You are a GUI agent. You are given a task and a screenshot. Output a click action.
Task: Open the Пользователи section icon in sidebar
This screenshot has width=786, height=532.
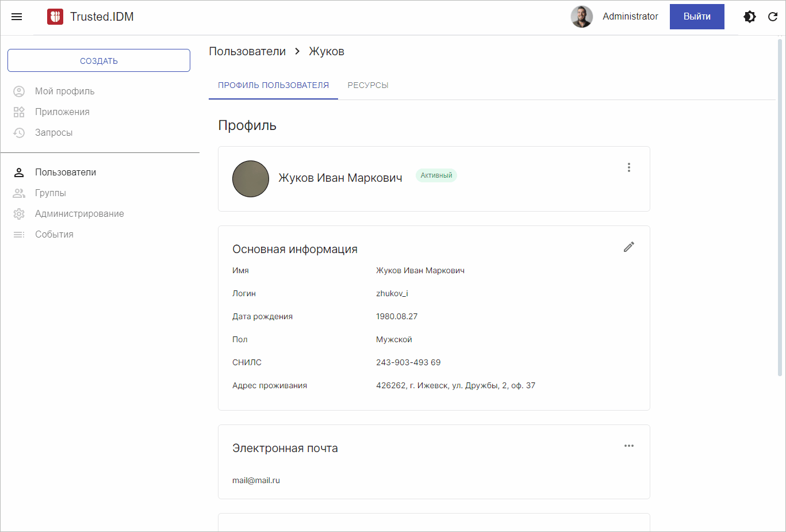coord(19,172)
